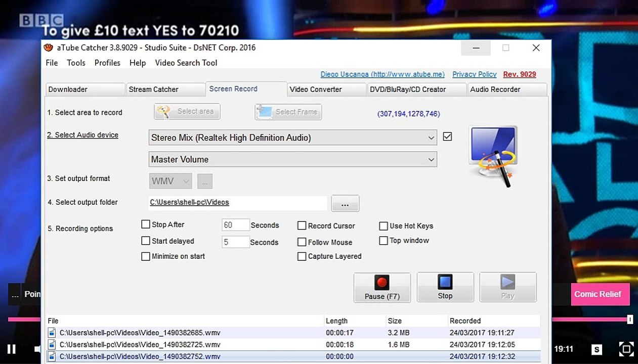Screen dimensions: 638x364
Task: Enable Follow Mouse checkbox
Action: [x=302, y=242]
